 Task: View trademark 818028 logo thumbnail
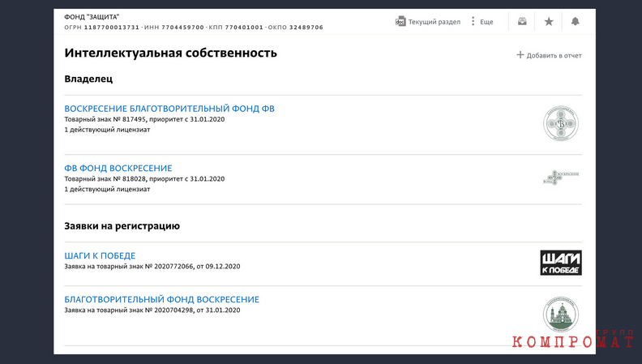(x=561, y=178)
